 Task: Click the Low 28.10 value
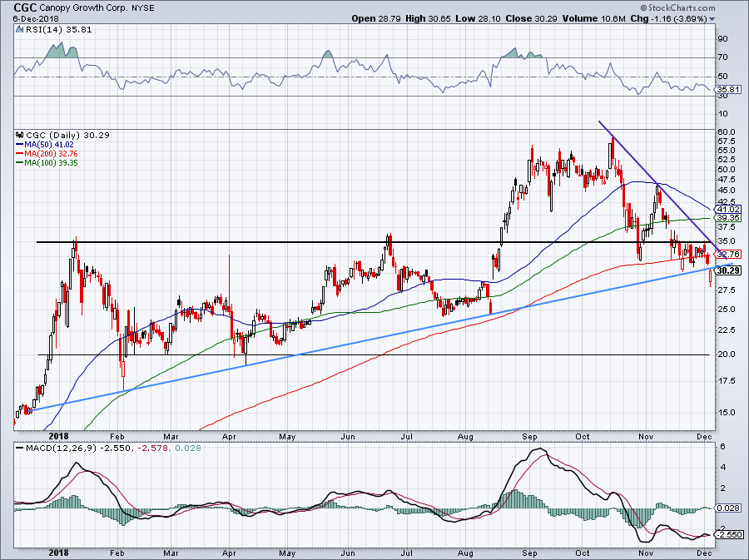477,18
